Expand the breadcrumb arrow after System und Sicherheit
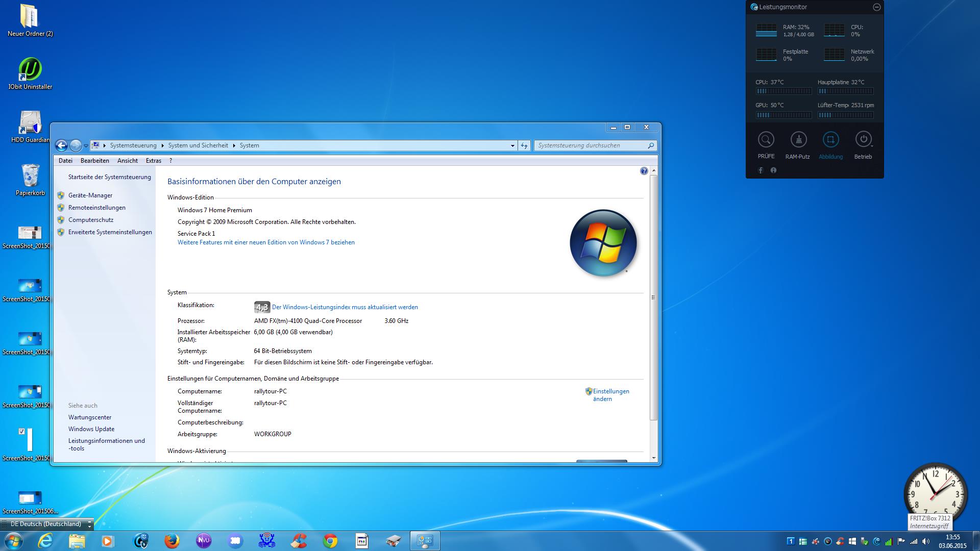 click(234, 145)
